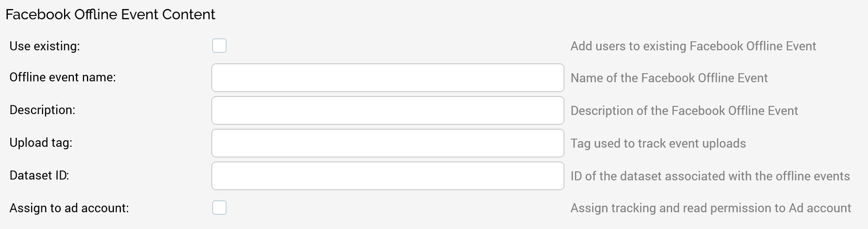Enable the Assign to ad account checkbox
Image resolution: width=868 pixels, height=229 pixels.
pyautogui.click(x=219, y=208)
